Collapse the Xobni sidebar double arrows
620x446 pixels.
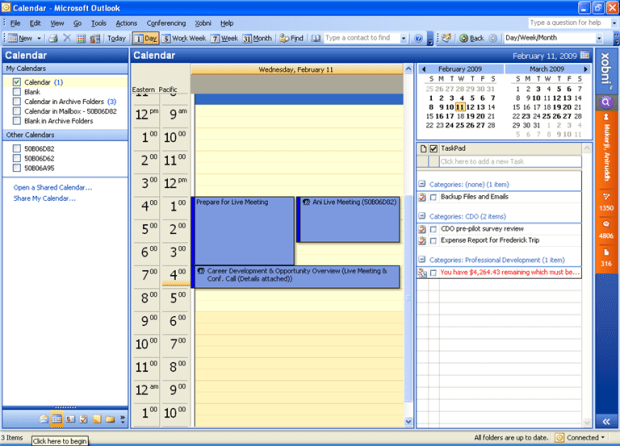coord(606,421)
